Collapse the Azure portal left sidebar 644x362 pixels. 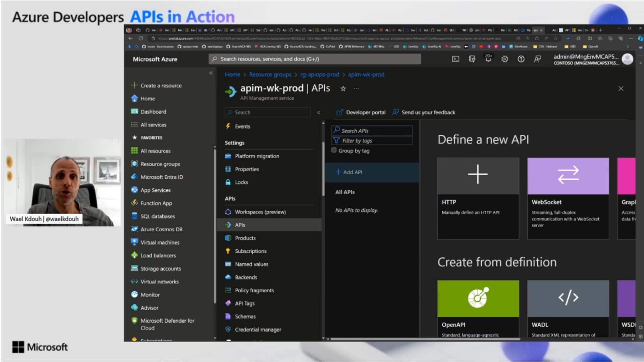pyautogui.click(x=211, y=73)
